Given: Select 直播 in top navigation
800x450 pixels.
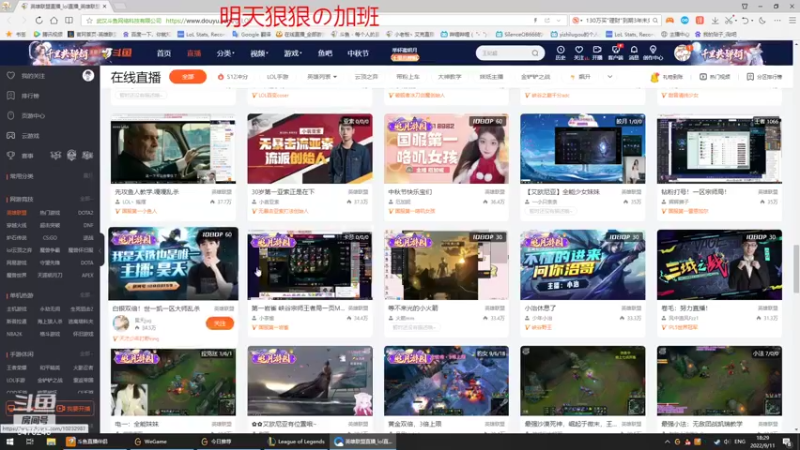Looking at the screenshot, I should click(x=194, y=53).
